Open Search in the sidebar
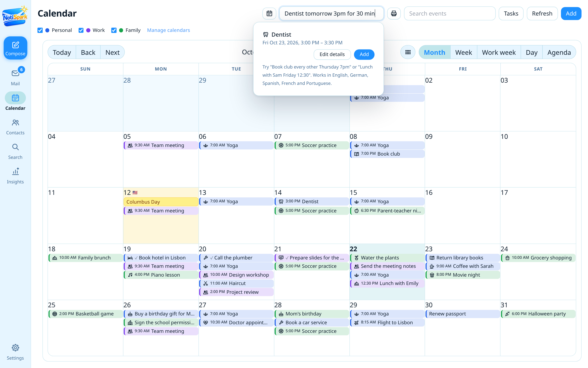Screen dimensions: 588x368 (15, 151)
